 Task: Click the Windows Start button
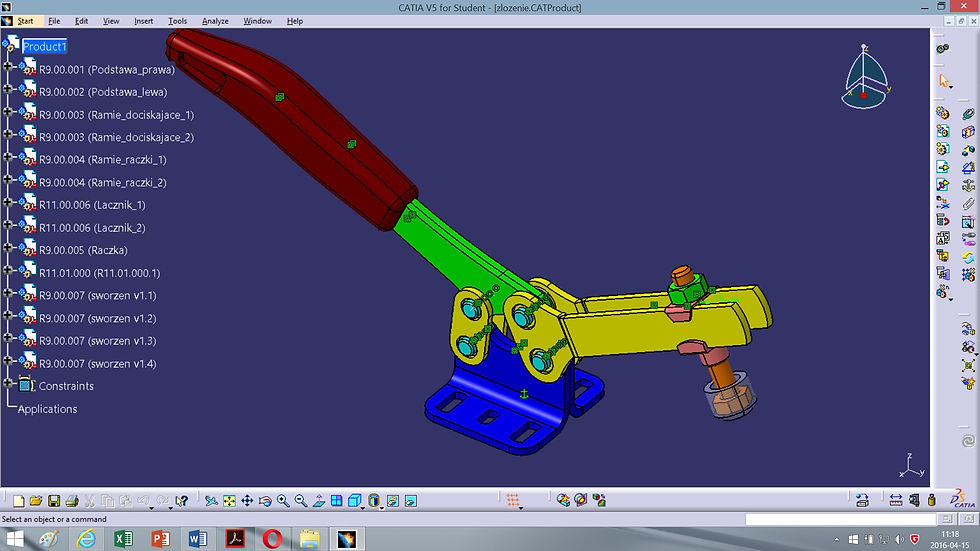tap(14, 539)
